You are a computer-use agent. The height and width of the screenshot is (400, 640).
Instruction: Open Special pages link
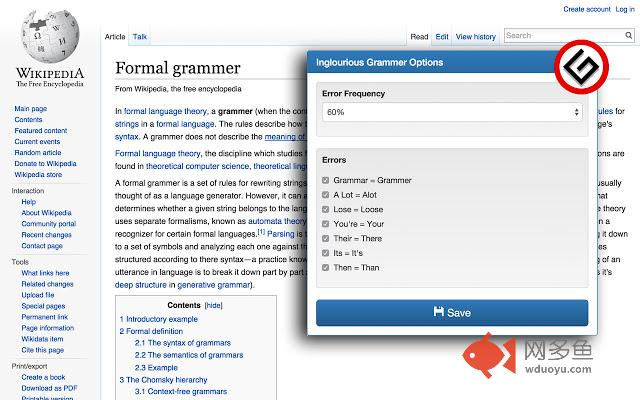click(x=43, y=306)
